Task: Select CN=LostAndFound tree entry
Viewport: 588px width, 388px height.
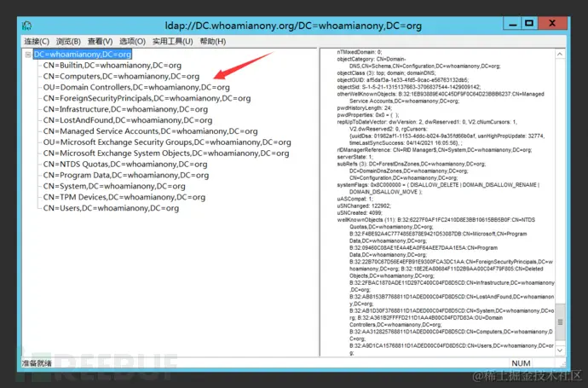Action: tap(128, 120)
